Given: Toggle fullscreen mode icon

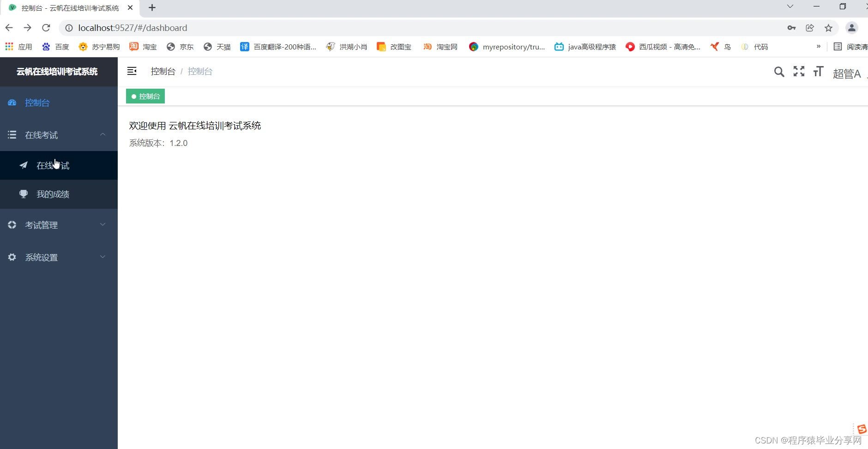Looking at the screenshot, I should [x=799, y=71].
